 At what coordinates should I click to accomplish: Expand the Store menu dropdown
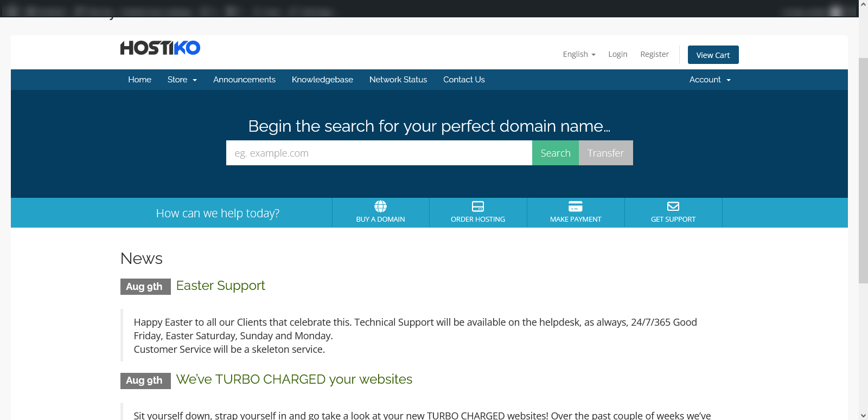click(182, 80)
